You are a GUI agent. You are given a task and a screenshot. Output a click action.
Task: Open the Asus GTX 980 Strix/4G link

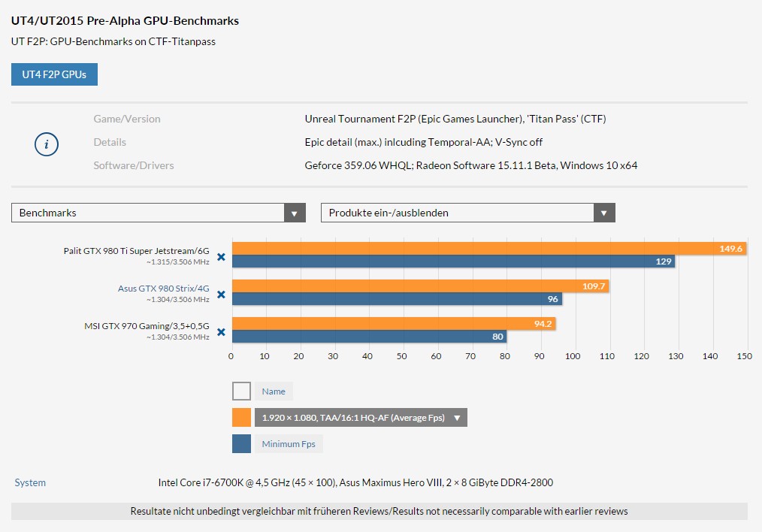coord(163,288)
